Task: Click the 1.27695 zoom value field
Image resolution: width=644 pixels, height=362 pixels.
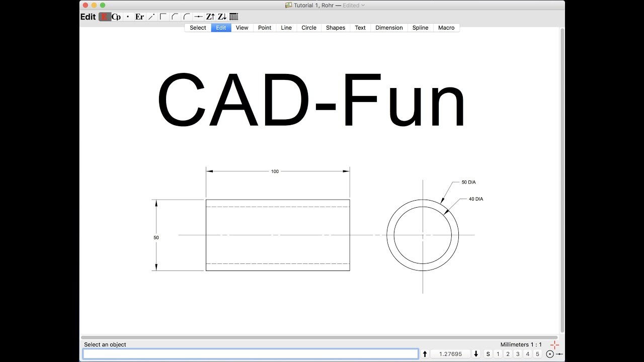Action: point(450,354)
